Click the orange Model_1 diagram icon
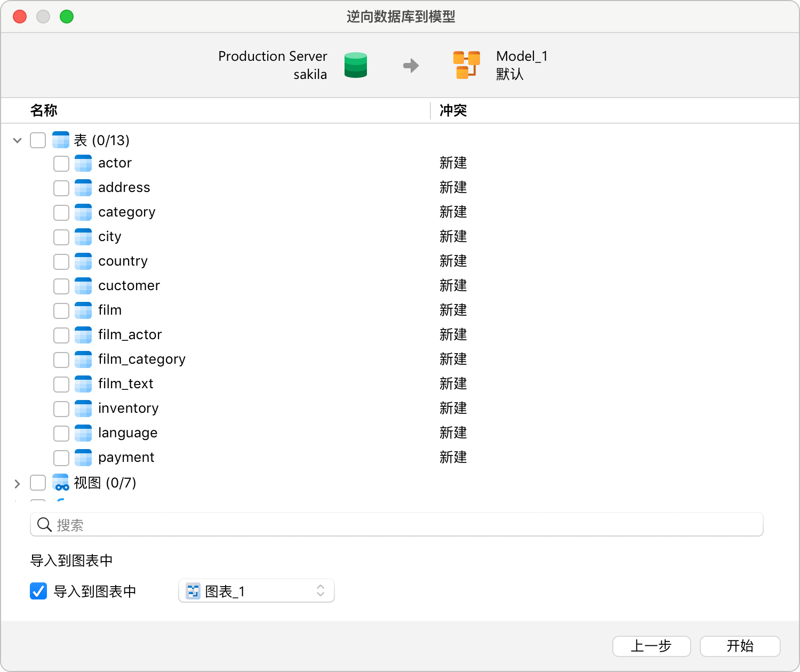Screen dimensions: 800x672 [x=467, y=65]
